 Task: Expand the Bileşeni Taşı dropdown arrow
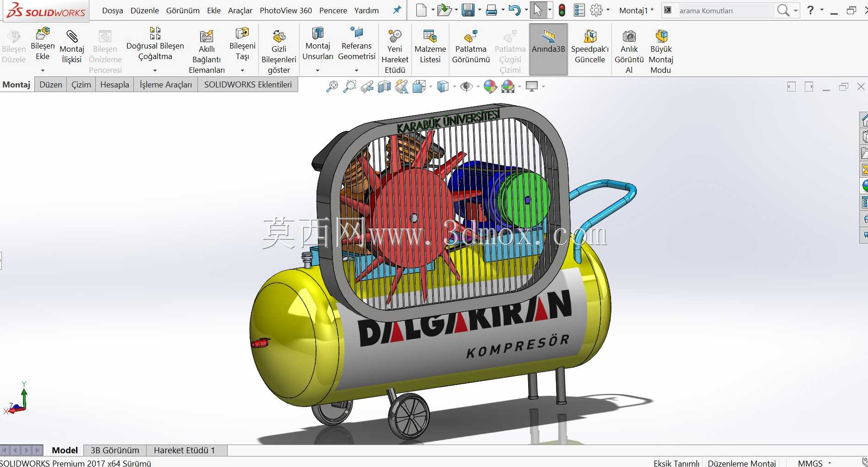[242, 71]
